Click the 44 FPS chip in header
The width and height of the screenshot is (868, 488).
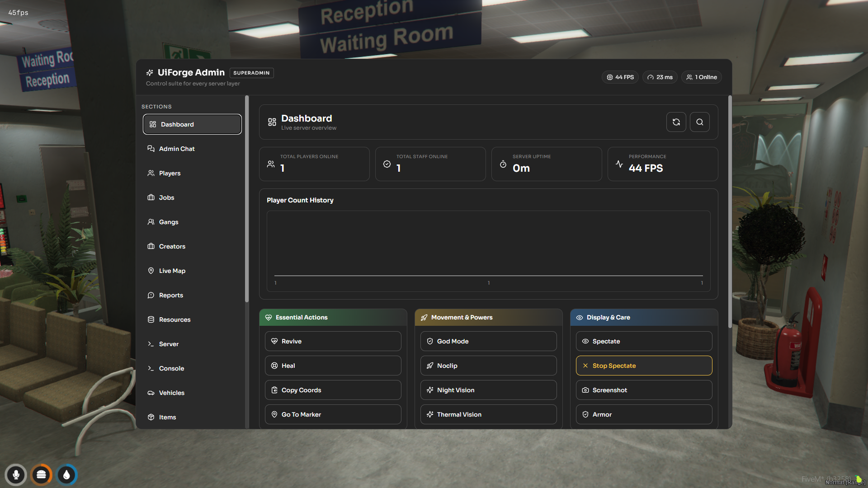620,77
